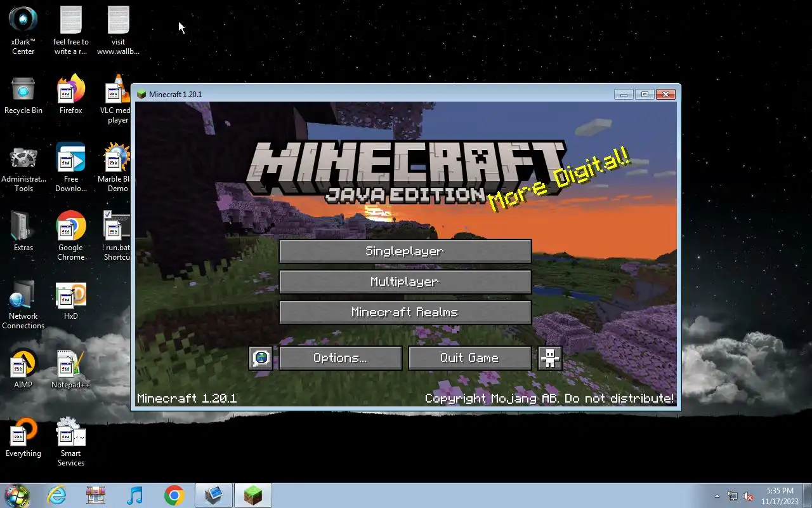The image size is (812, 508).
Task: Click the Minecraft 1.20.1 version text in game
Action: click(x=187, y=398)
